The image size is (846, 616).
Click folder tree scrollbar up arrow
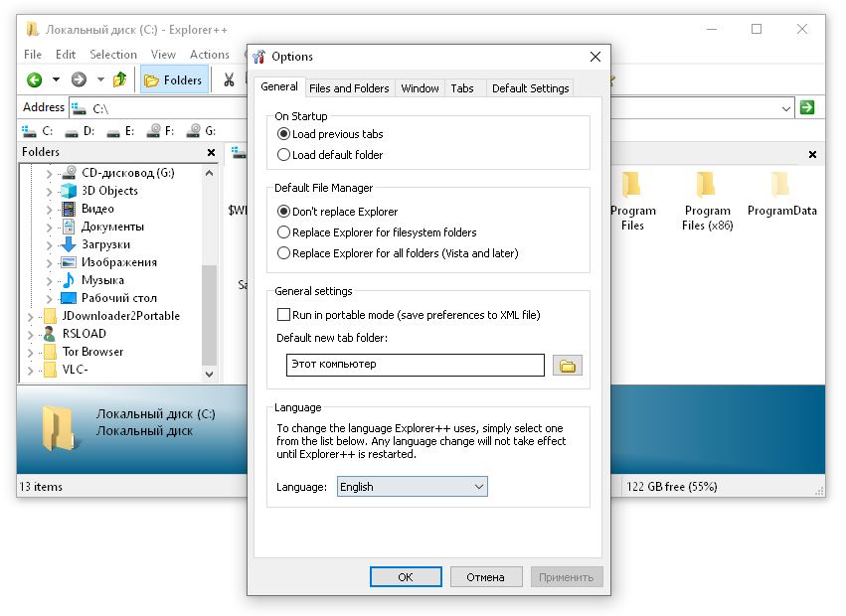pos(210,173)
